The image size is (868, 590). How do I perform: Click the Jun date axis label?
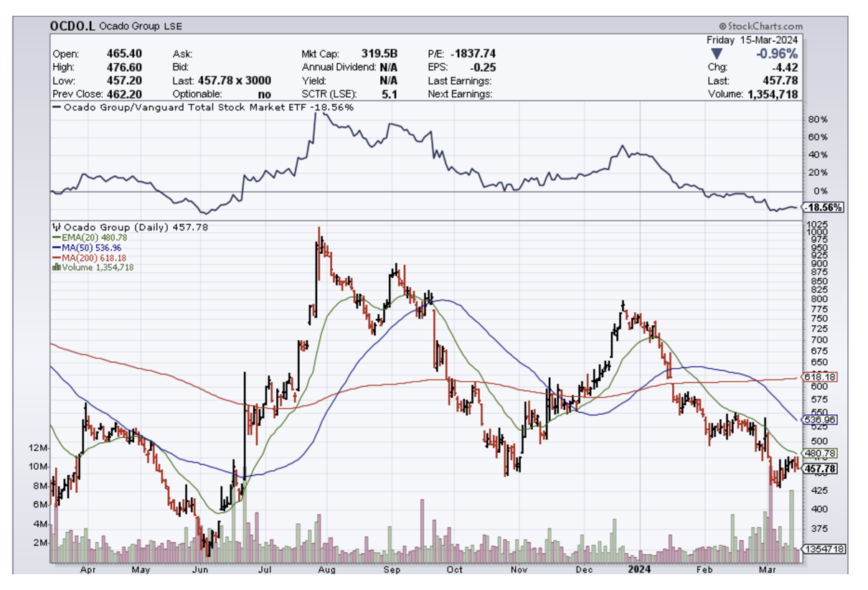tap(200, 569)
